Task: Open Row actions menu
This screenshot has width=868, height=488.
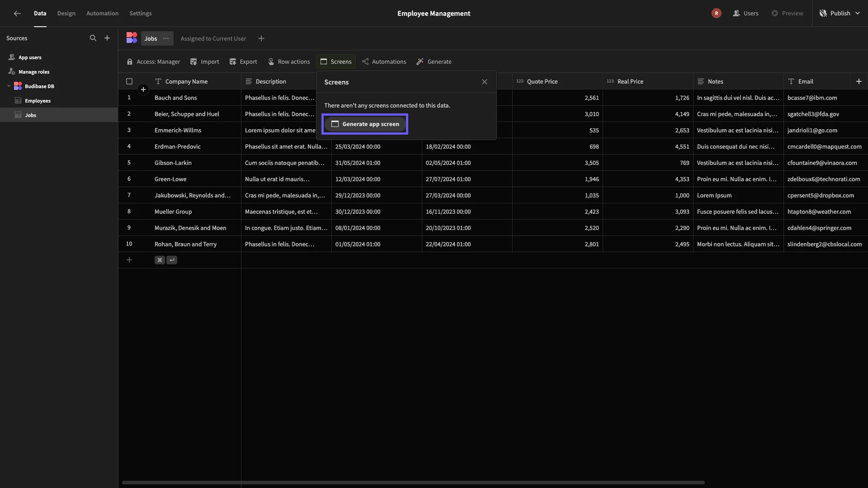Action: (x=289, y=62)
